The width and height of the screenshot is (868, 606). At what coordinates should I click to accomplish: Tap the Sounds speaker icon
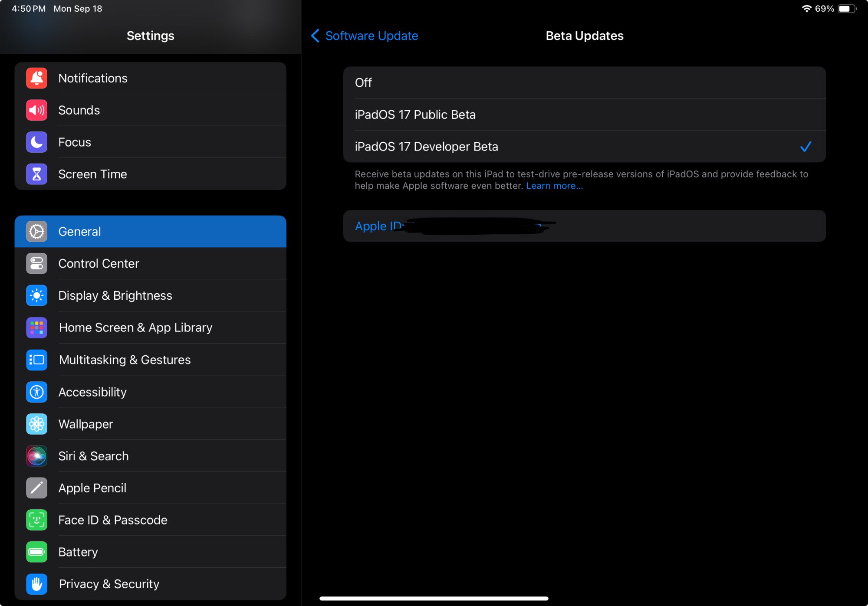[36, 110]
